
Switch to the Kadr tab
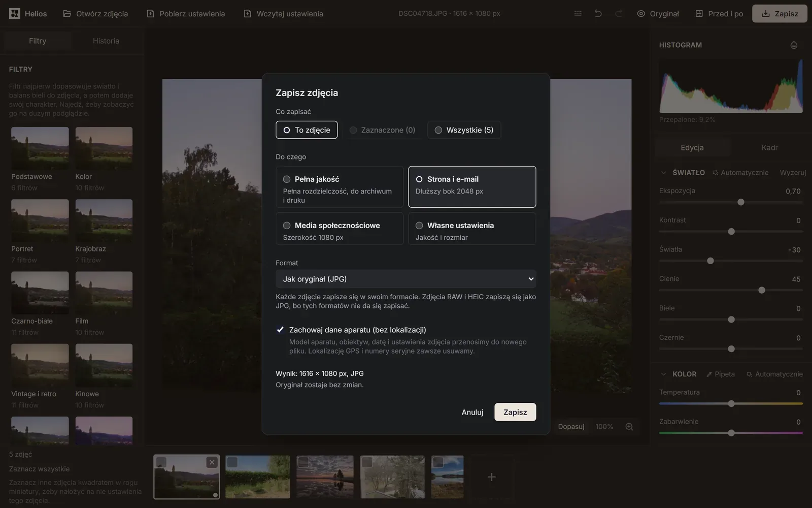pos(769,148)
